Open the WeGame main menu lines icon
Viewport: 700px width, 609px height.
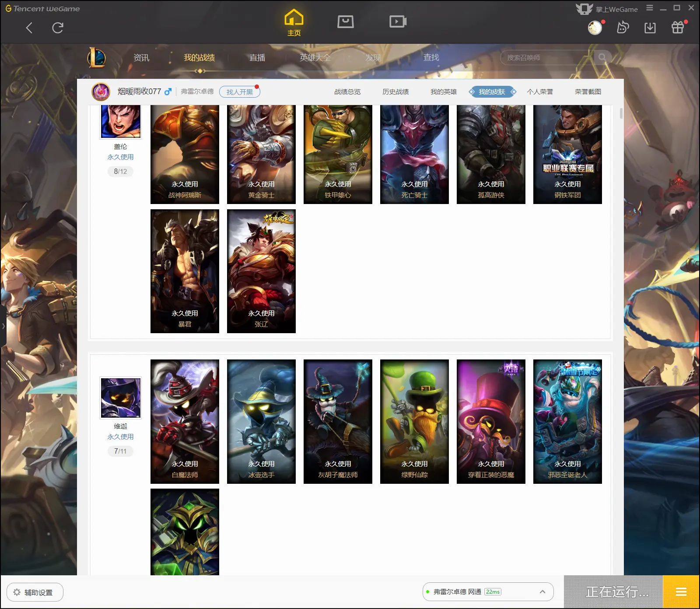(x=650, y=8)
